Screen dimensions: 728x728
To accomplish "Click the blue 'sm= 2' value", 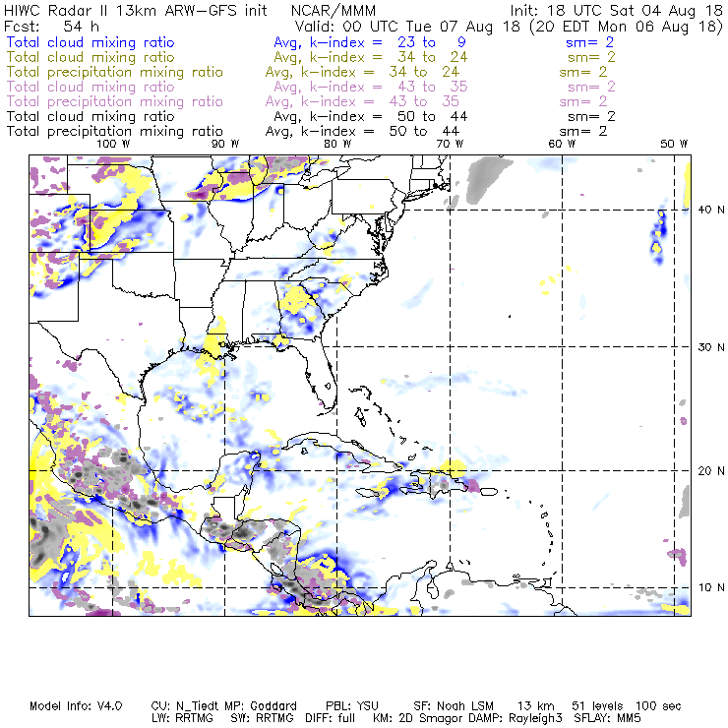I will coord(589,42).
